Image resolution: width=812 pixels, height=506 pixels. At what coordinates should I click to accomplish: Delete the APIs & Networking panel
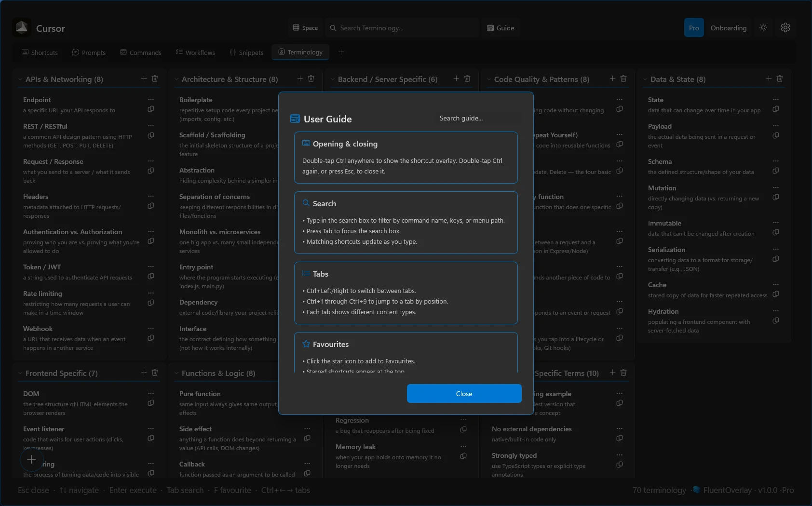click(x=155, y=79)
